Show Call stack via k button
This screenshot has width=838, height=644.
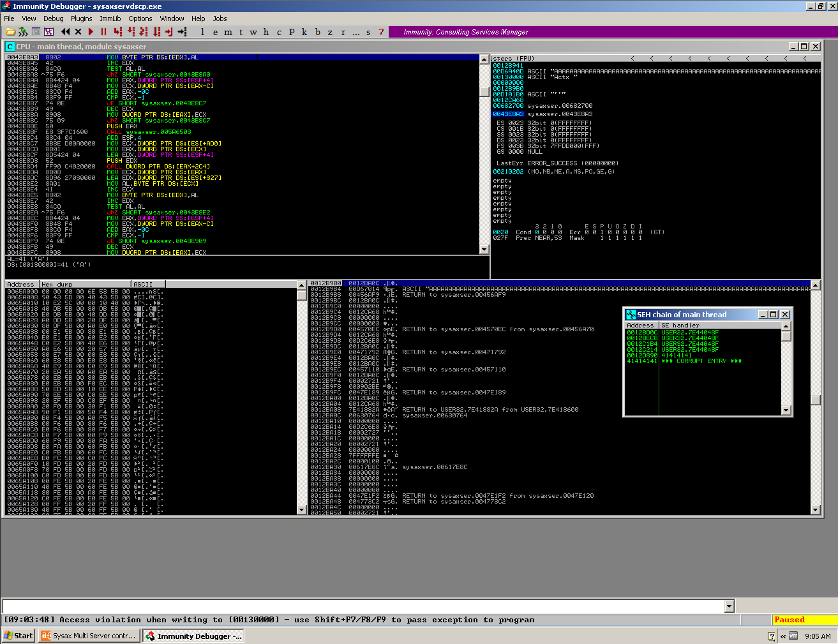coord(304,32)
